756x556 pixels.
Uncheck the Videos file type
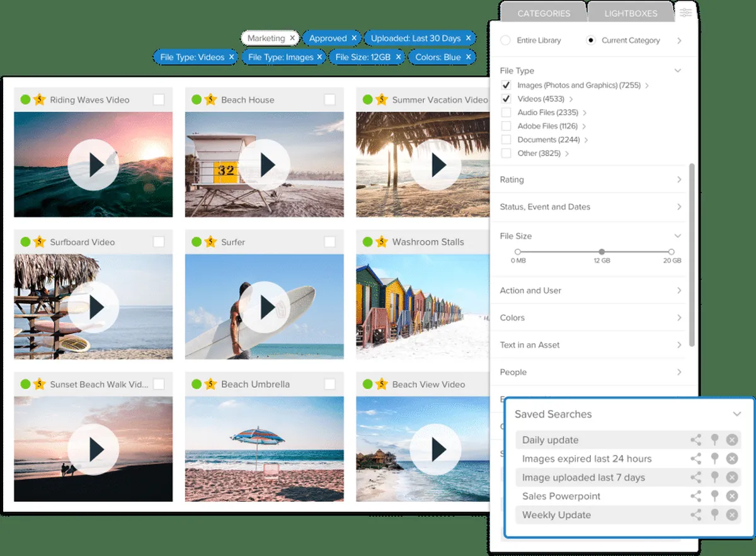(506, 99)
